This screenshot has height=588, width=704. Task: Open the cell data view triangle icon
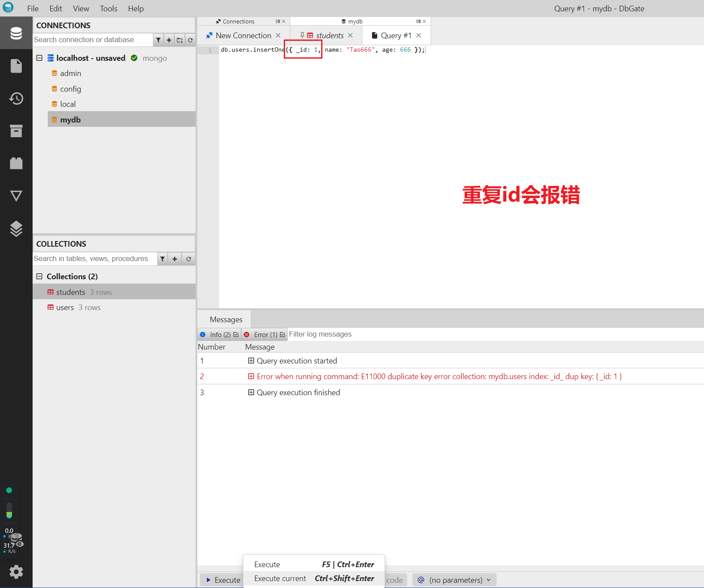click(16, 196)
